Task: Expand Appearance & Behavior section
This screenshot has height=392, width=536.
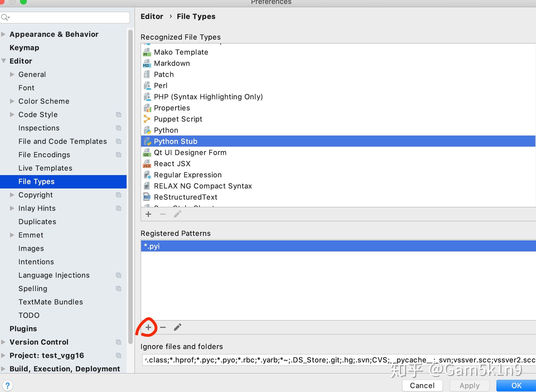Action: click(x=3, y=34)
